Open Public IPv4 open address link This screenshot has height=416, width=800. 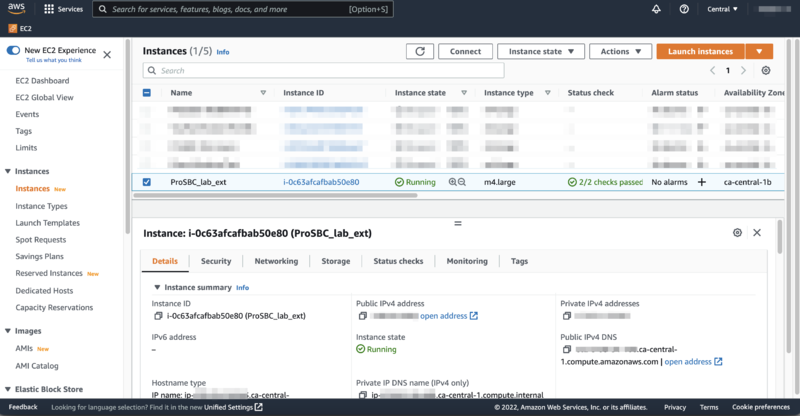(449, 316)
